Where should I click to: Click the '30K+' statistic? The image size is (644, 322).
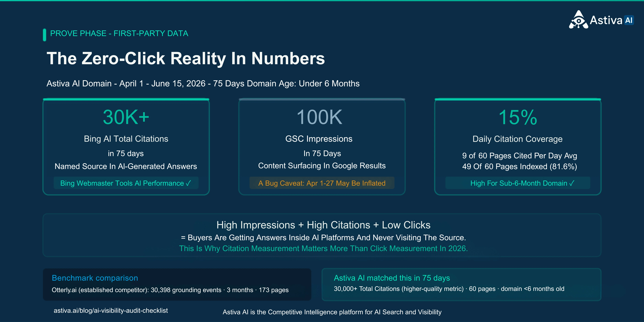coord(126,117)
